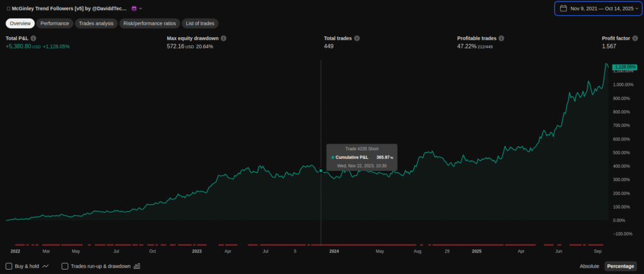Click the purple strategy icon beside the title
This screenshot has width=644, height=274.
(134, 8)
